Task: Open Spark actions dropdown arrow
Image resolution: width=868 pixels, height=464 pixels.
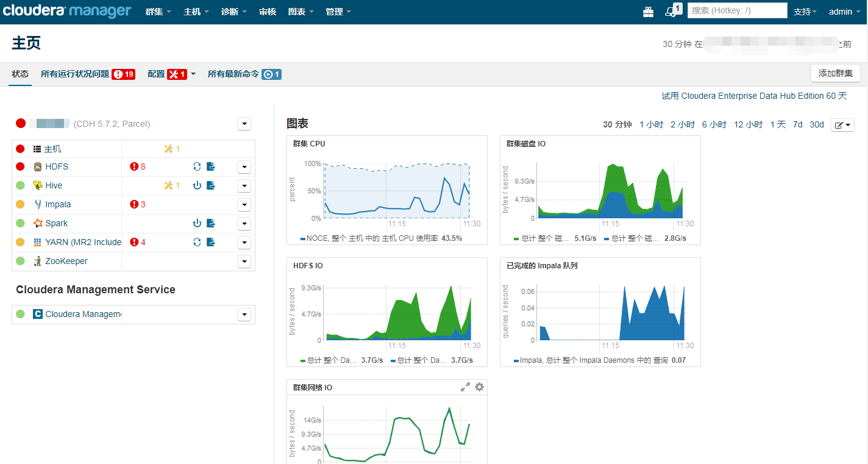Action: tap(244, 224)
